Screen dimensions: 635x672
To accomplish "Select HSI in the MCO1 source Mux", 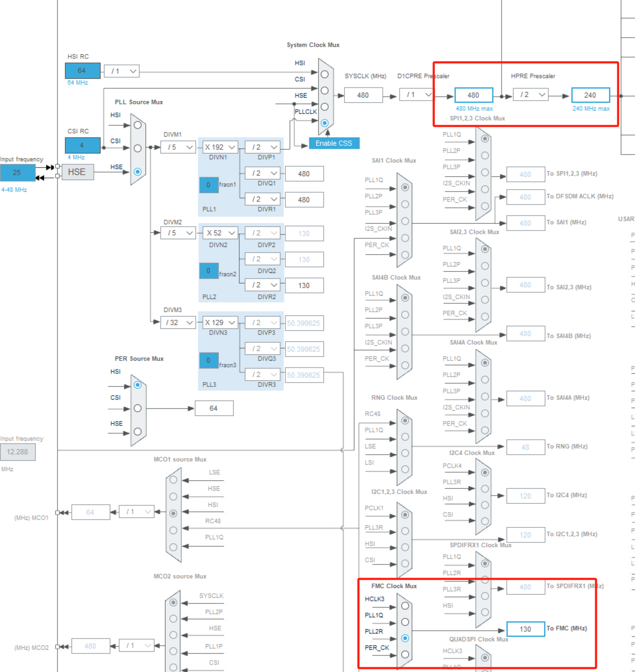I will click(174, 514).
